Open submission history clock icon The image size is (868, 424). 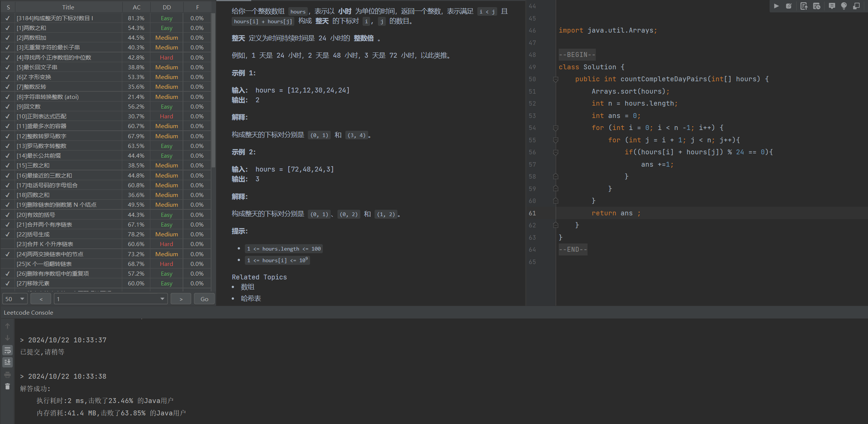point(817,6)
